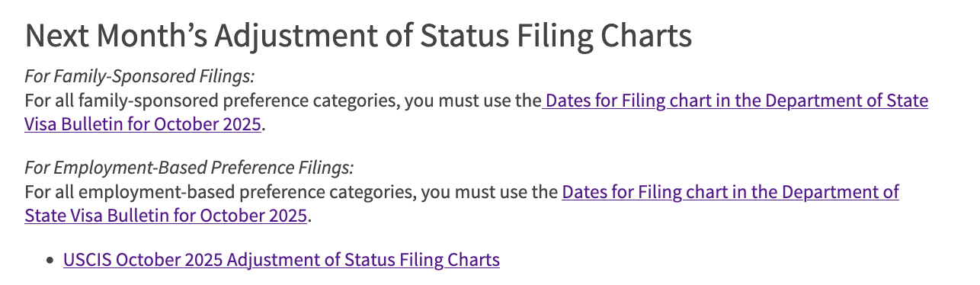
Task: Open employment-based Dates for Filing chart link
Action: click(x=730, y=192)
